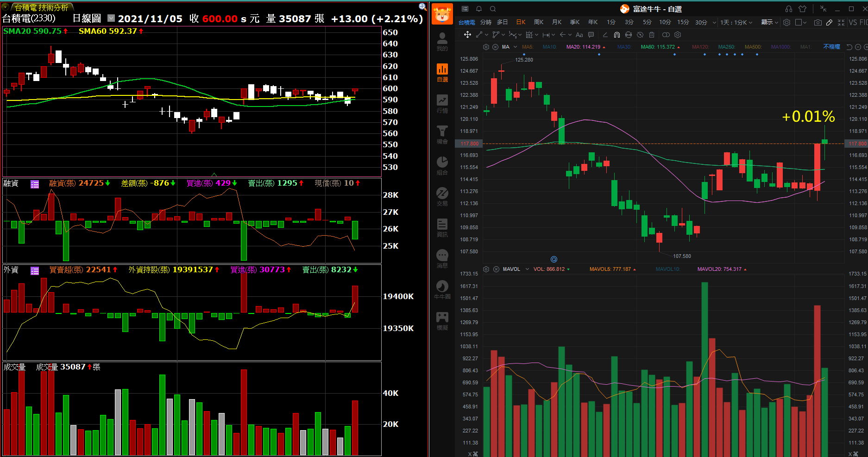Open the 組合 portfolio sidebar item
868x457 pixels.
442,166
